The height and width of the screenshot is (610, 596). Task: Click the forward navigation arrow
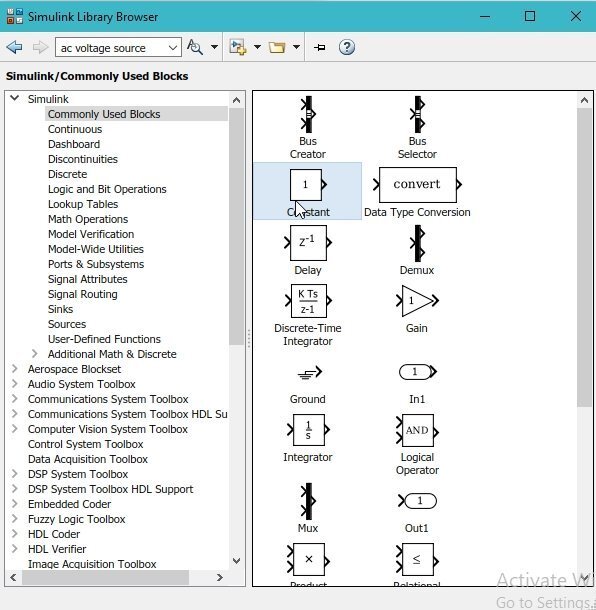coord(40,47)
